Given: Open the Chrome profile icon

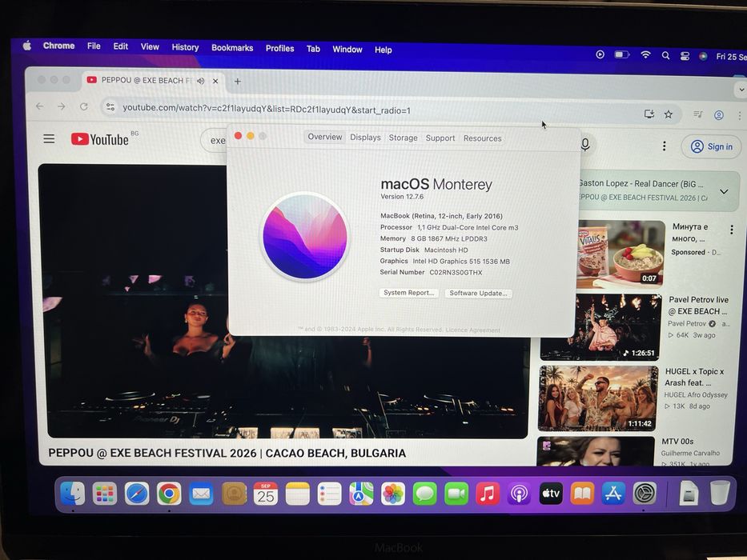Looking at the screenshot, I should pyautogui.click(x=719, y=114).
